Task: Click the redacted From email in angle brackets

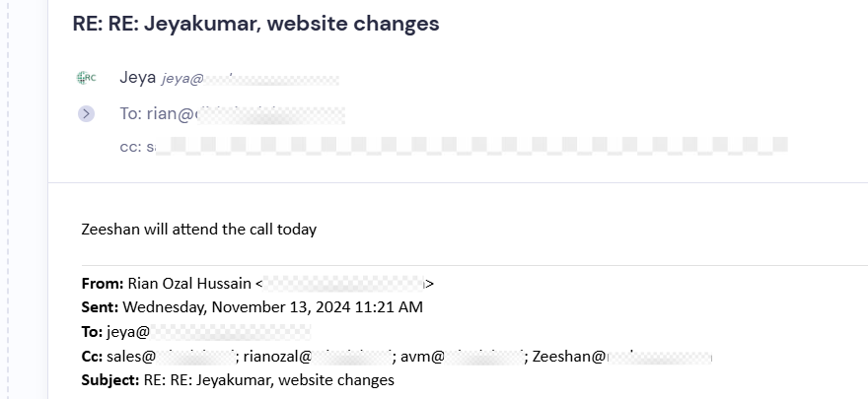Action: 345,284
